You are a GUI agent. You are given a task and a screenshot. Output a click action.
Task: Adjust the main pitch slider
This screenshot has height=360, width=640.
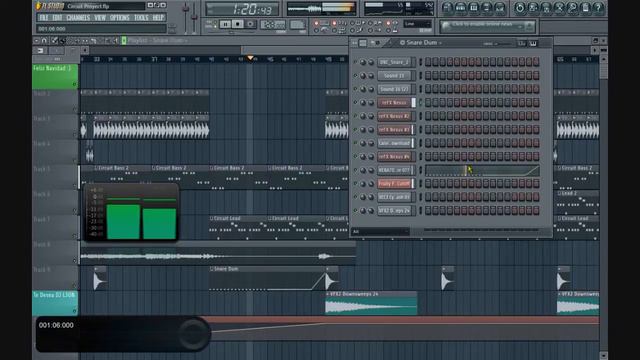click(194, 17)
